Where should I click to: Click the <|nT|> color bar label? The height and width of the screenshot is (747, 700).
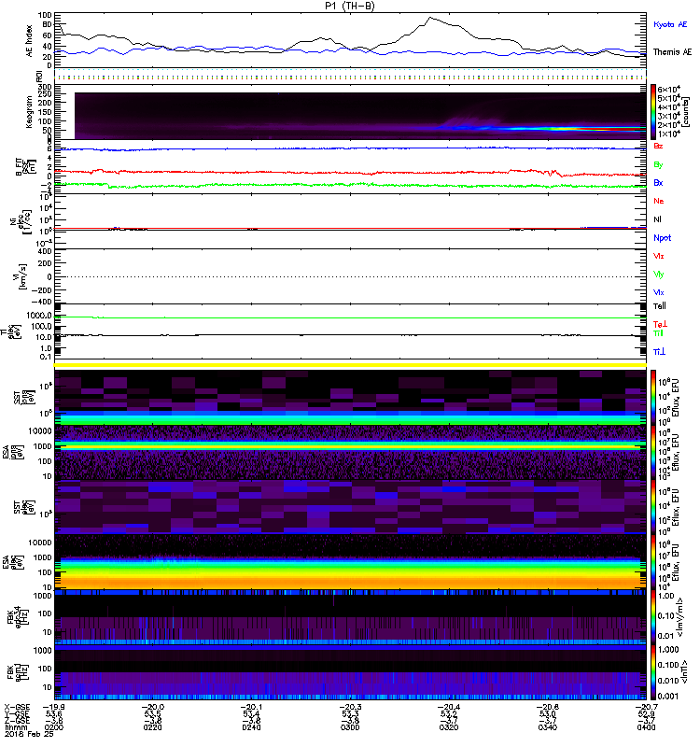684,671
